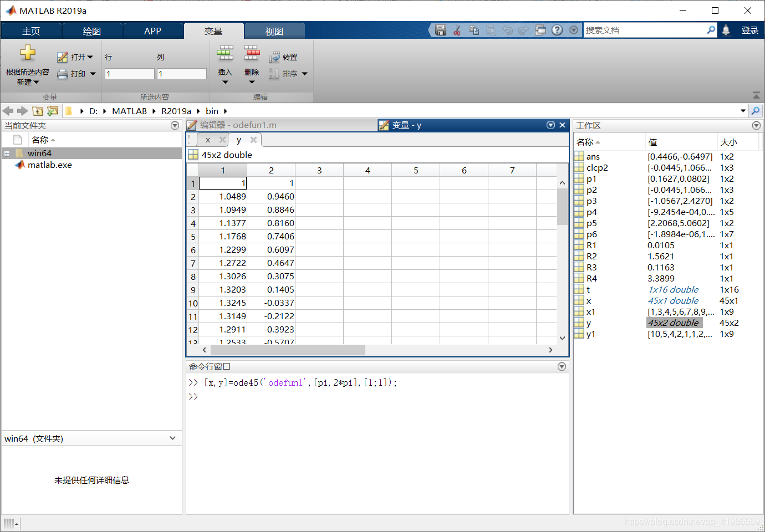The height and width of the screenshot is (532, 765).
Task: Click the scroll down arrow of variable table
Action: pyautogui.click(x=562, y=338)
